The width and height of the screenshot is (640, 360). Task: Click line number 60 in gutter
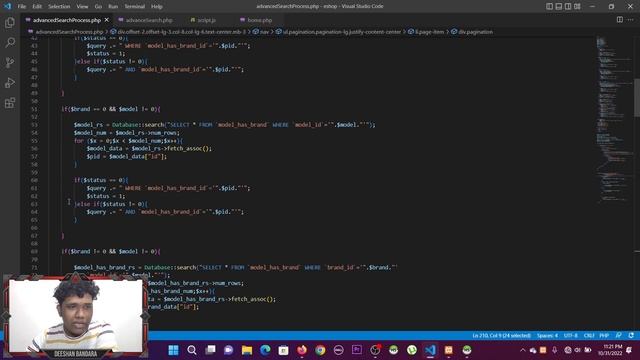(x=34, y=180)
